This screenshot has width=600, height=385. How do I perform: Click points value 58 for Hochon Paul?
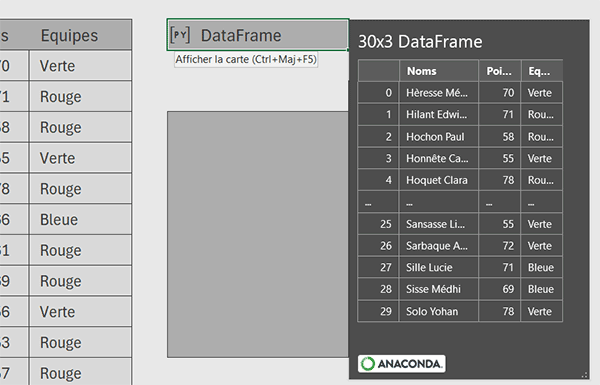(x=499, y=137)
